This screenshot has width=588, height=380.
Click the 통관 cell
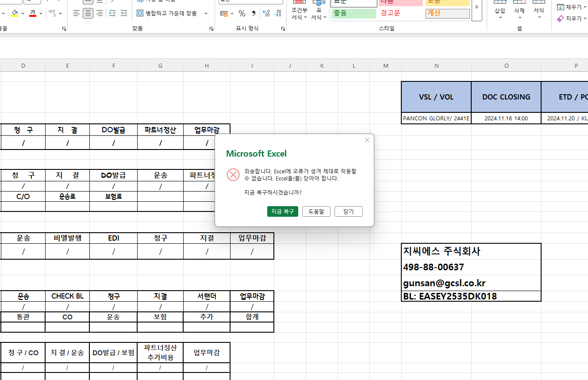click(x=23, y=317)
